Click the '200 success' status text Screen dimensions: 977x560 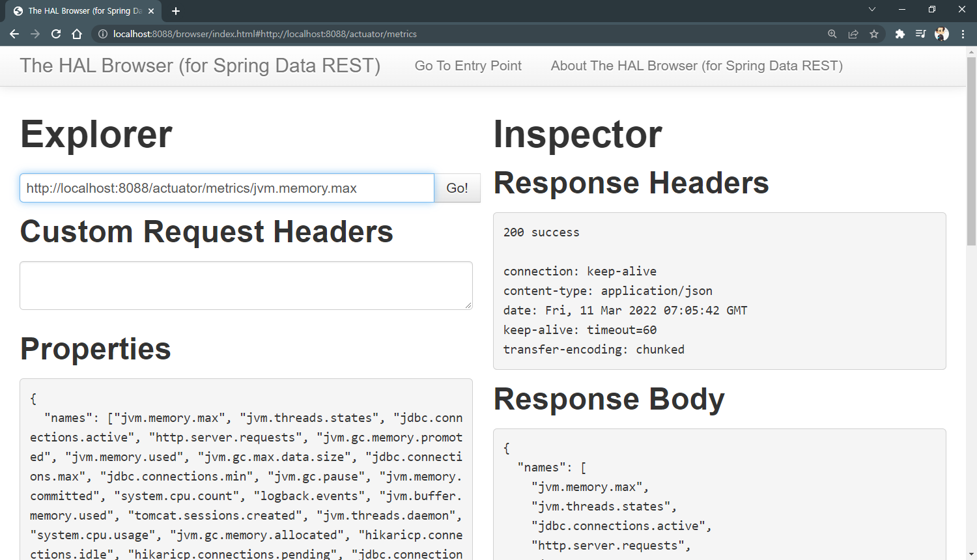(x=541, y=232)
